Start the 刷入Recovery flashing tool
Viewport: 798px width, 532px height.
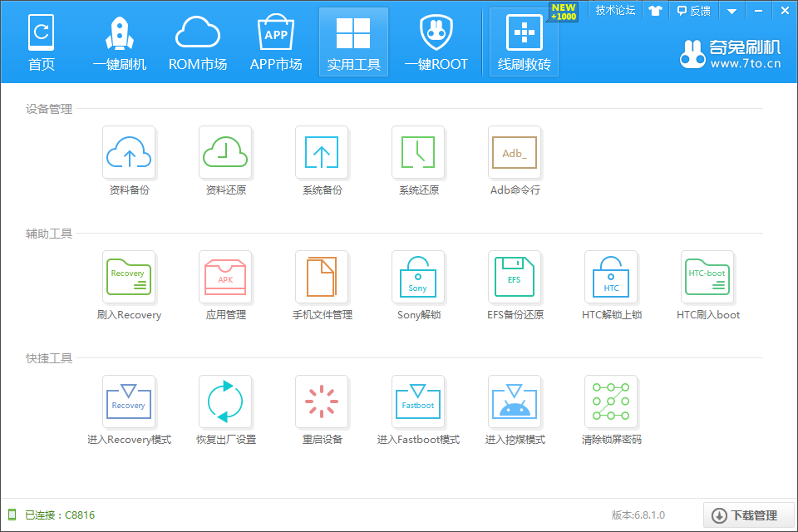tap(129, 277)
